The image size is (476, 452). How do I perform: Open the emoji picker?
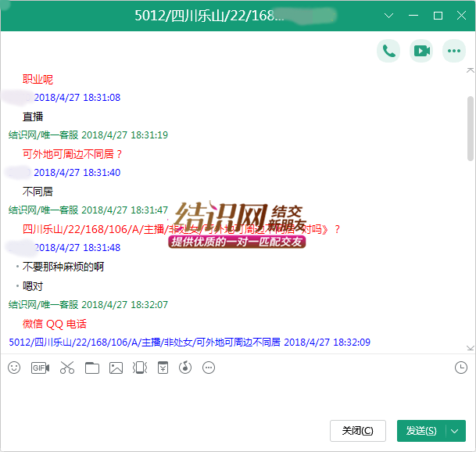(14, 368)
